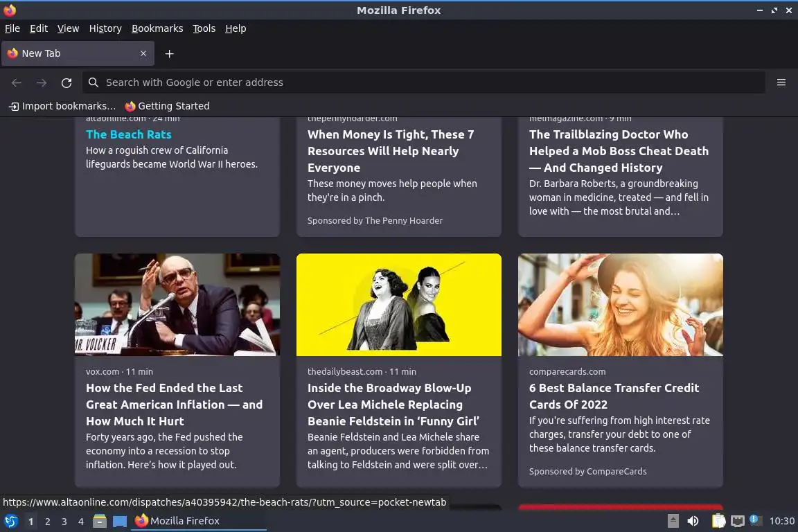This screenshot has height=532, width=798.
Task: Switch to workspace 1 in the taskbar
Action: 31,522
